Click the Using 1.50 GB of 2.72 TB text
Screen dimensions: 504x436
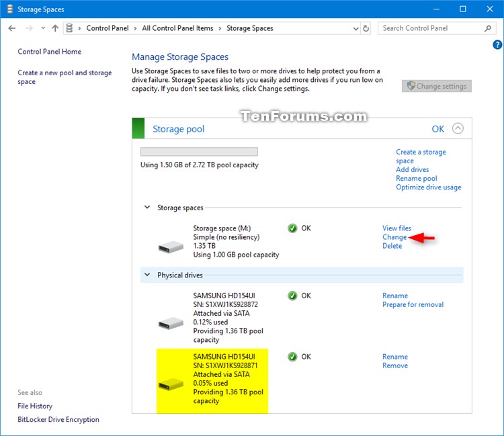pyautogui.click(x=200, y=165)
